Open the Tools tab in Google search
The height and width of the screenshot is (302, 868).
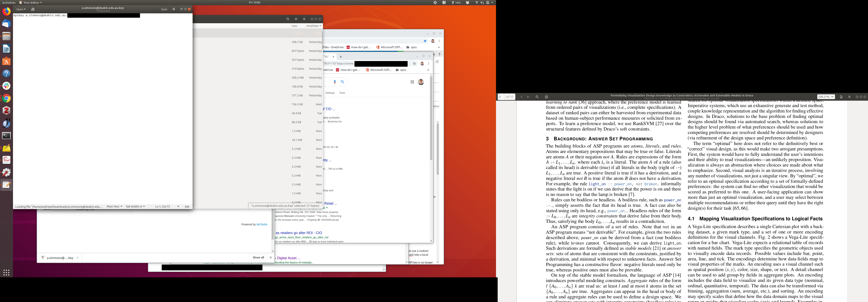point(342,93)
